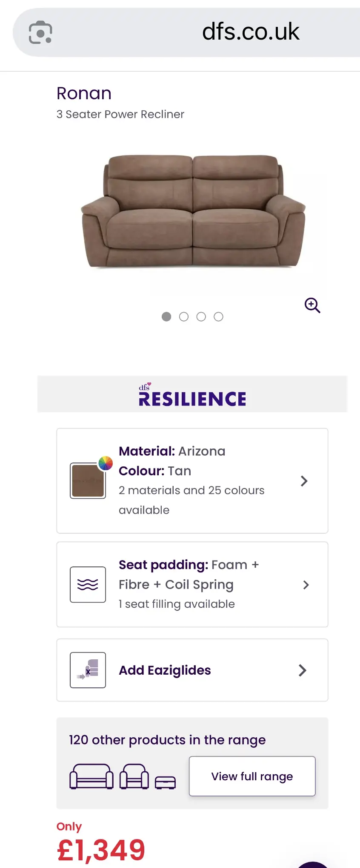
Task: Select the second image carousel dot
Action: pos(184,316)
